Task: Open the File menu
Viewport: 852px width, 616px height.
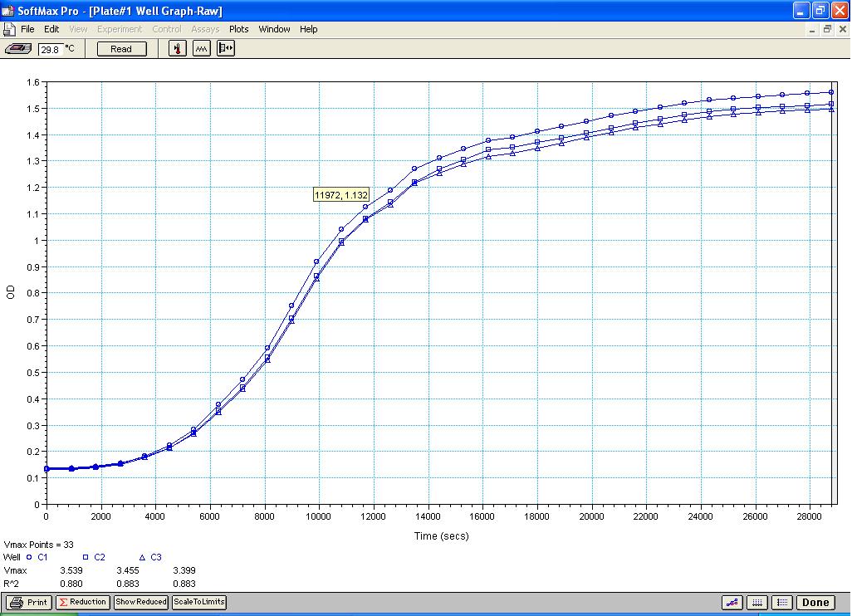Action: 27,29
